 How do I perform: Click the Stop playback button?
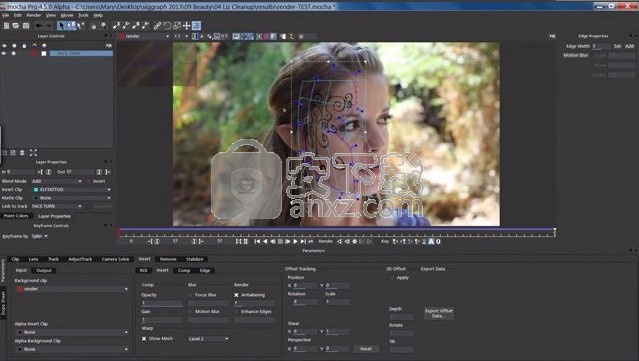pos(280,242)
